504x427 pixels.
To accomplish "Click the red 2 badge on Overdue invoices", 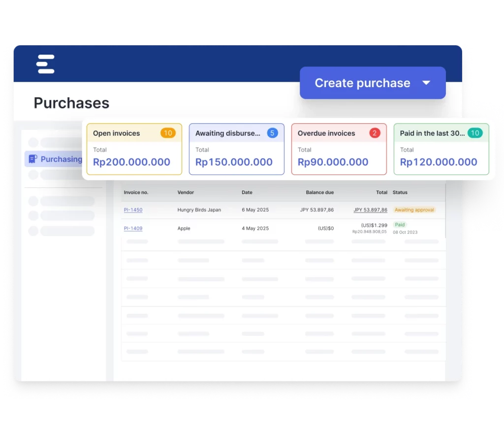I will pyautogui.click(x=375, y=133).
